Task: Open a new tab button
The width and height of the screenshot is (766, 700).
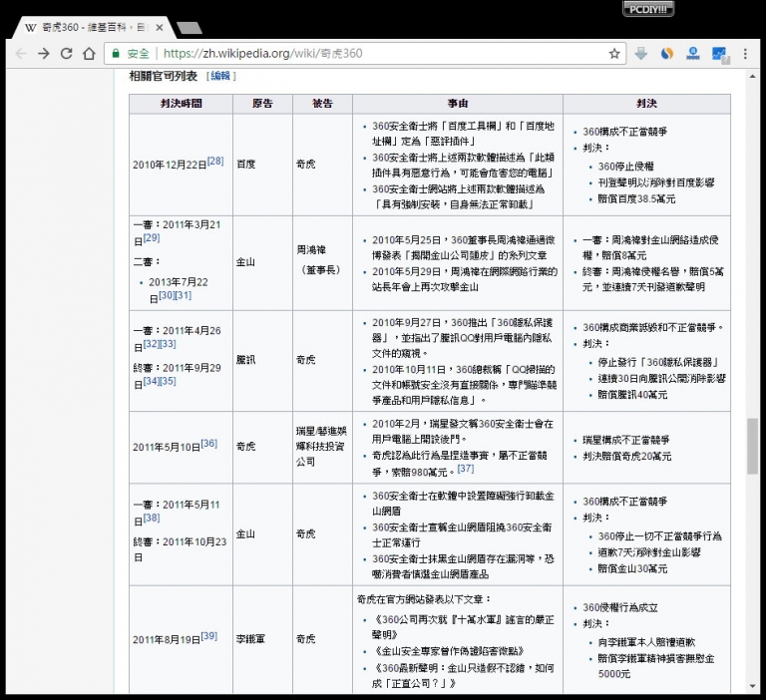Action: pyautogui.click(x=190, y=28)
